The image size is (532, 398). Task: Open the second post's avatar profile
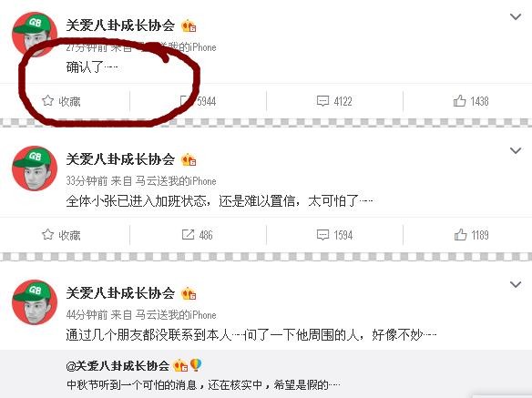pyautogui.click(x=35, y=168)
